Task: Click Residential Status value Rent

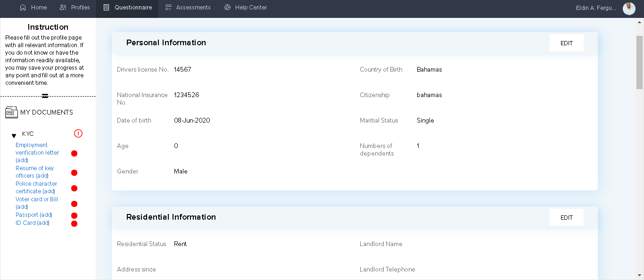Action: pos(180,244)
